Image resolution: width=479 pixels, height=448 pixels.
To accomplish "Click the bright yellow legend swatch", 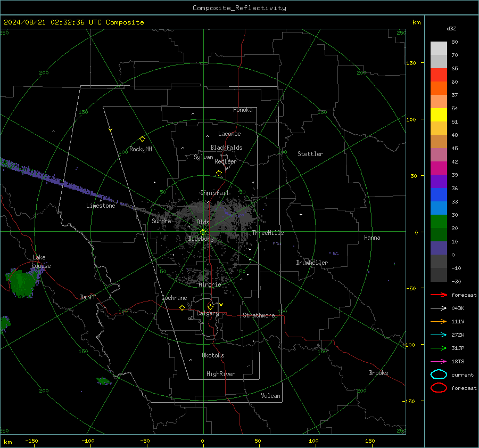I will click(x=439, y=115).
